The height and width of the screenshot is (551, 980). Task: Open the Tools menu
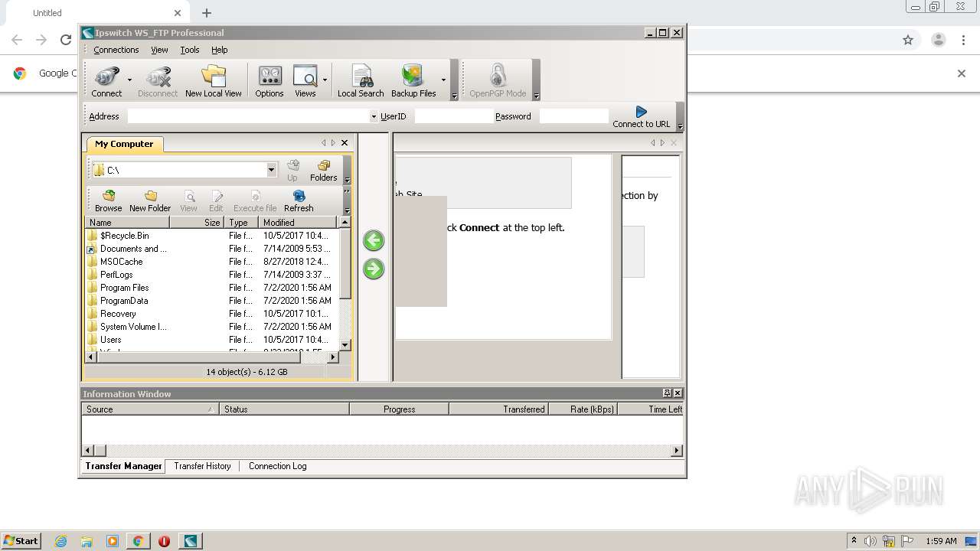pos(190,50)
